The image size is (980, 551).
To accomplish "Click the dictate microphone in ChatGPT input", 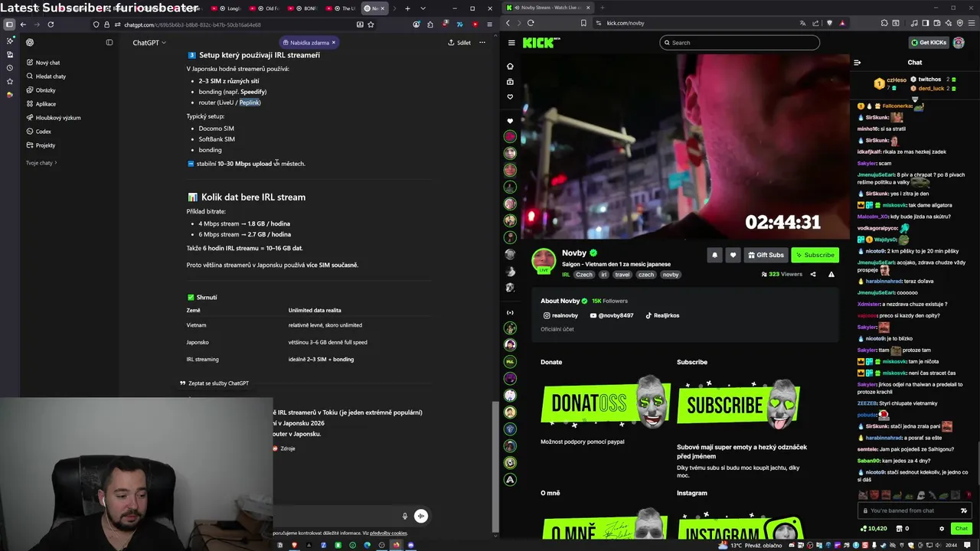I will tap(404, 516).
